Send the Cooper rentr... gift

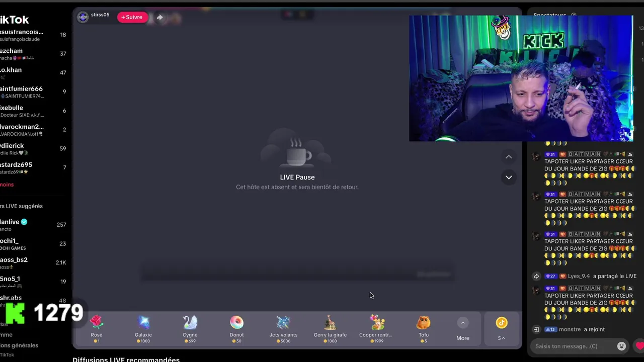[x=377, y=329]
